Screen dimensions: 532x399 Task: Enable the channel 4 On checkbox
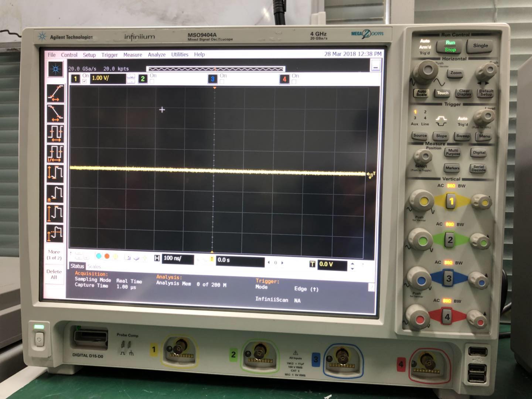click(294, 81)
